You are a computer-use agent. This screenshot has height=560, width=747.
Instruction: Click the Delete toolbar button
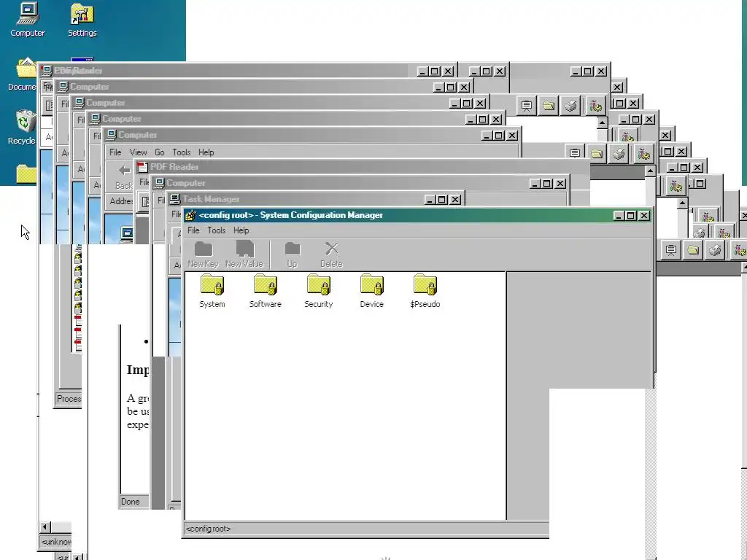click(x=331, y=254)
